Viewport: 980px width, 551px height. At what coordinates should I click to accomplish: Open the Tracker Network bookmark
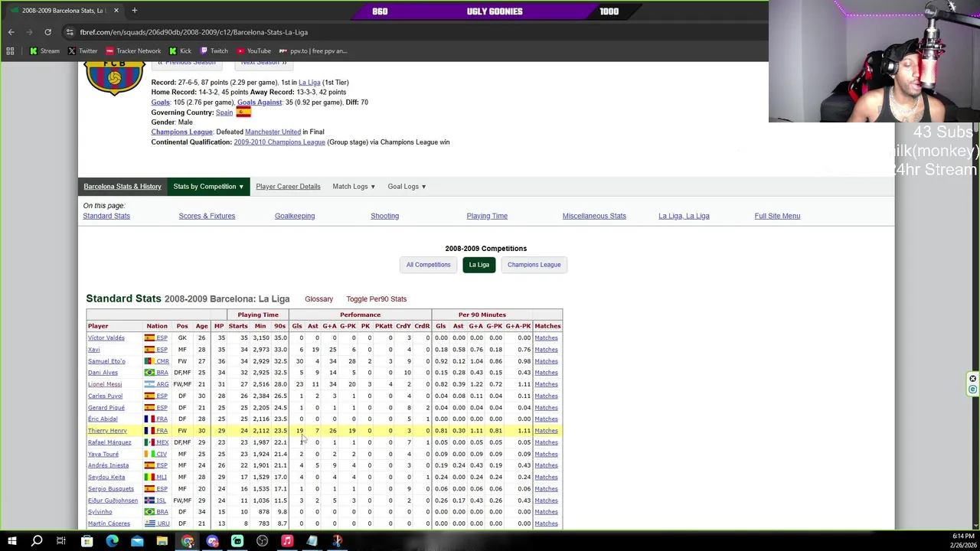point(133,51)
